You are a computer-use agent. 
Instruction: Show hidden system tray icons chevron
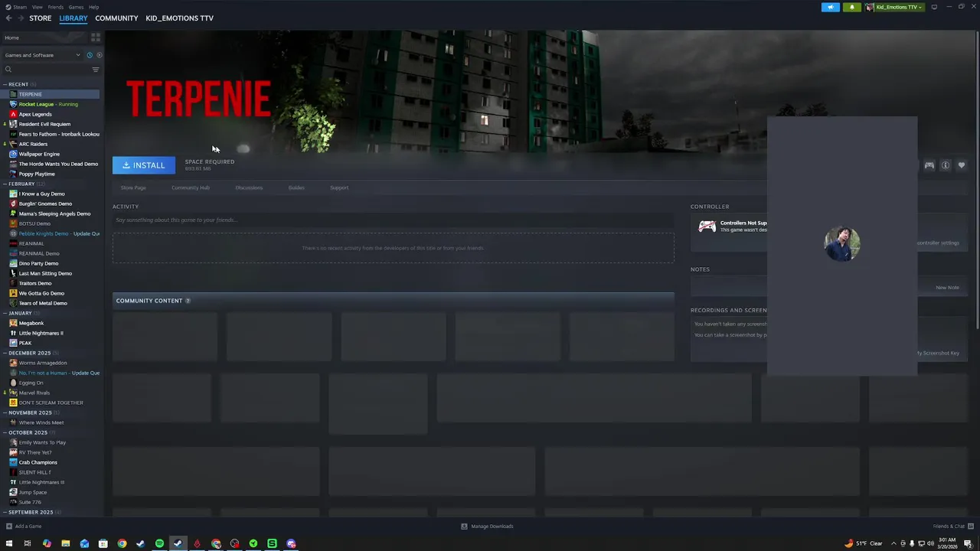(x=893, y=543)
